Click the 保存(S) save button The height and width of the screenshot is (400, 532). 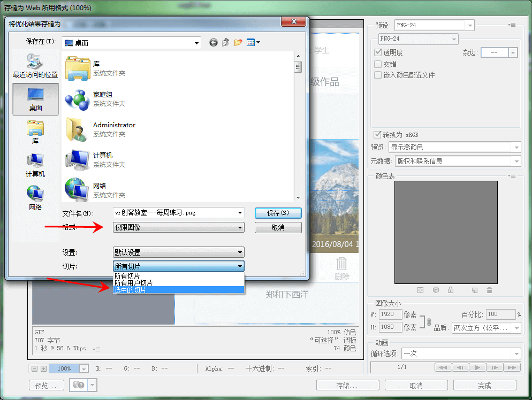(x=278, y=213)
